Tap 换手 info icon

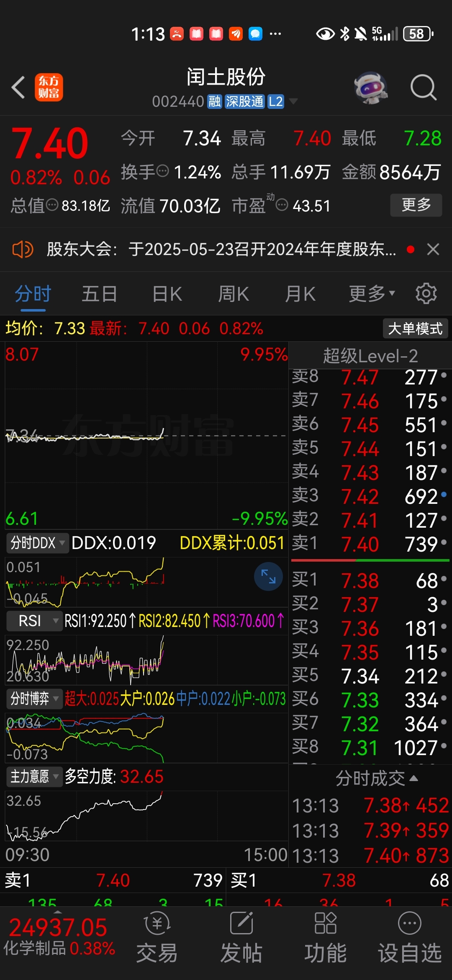(x=162, y=171)
